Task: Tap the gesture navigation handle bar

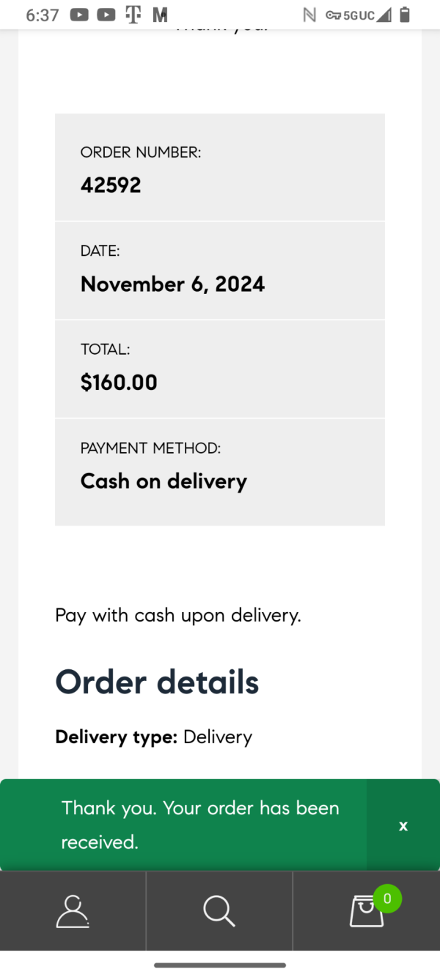Action: [x=220, y=965]
